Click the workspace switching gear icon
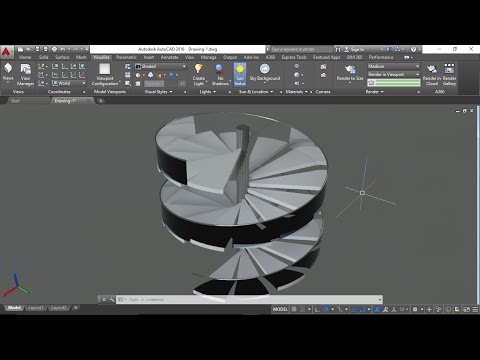 [x=415, y=309]
